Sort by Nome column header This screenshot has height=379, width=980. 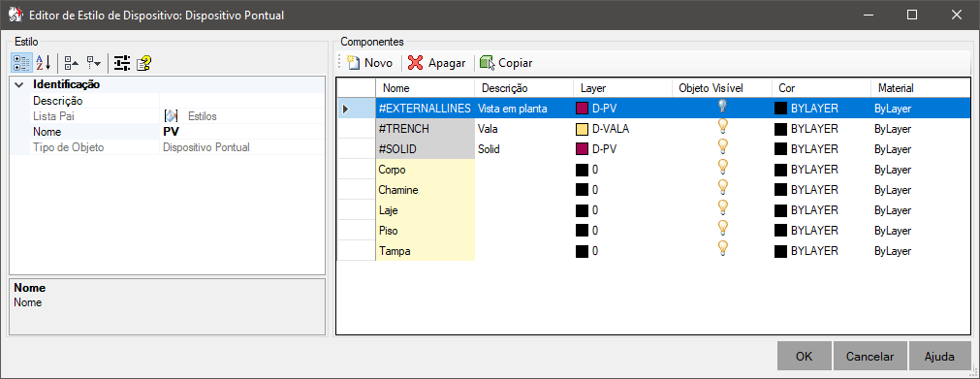425,88
